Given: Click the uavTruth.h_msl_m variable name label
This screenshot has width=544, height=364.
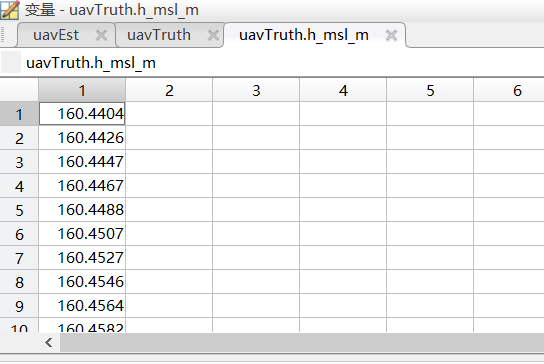Looking at the screenshot, I should click(x=91, y=63).
